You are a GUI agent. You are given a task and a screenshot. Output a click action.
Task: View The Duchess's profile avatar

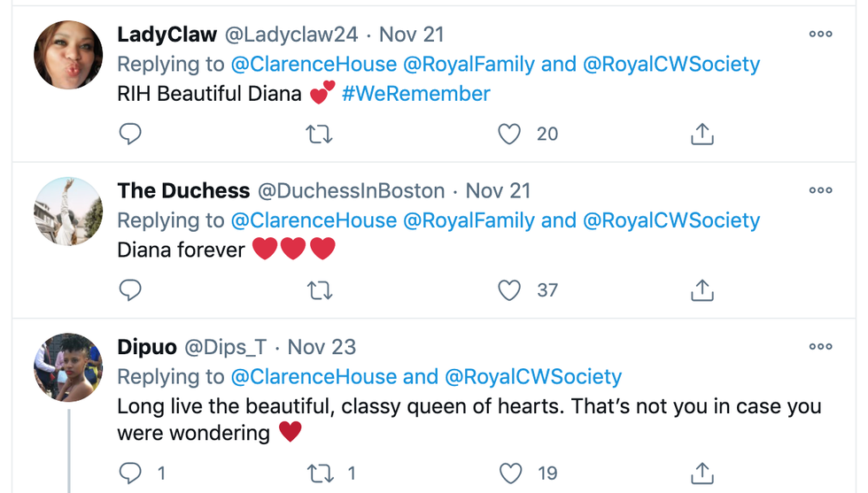68,211
